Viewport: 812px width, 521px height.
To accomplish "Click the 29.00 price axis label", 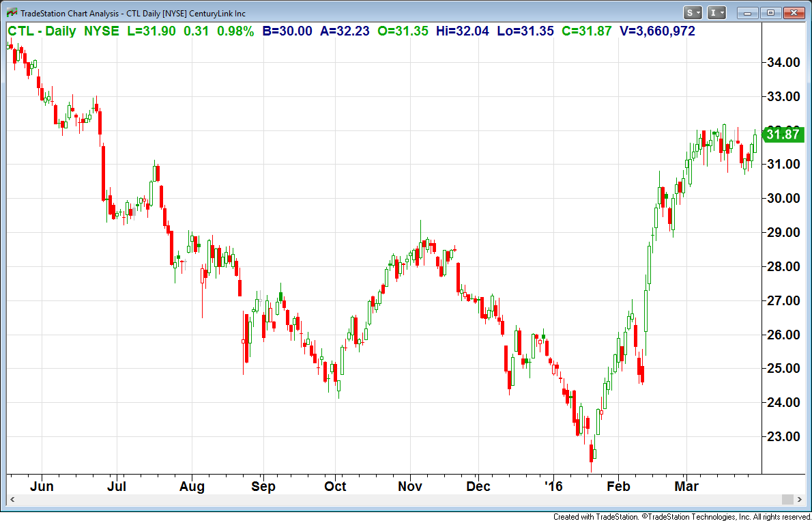I will click(782, 233).
